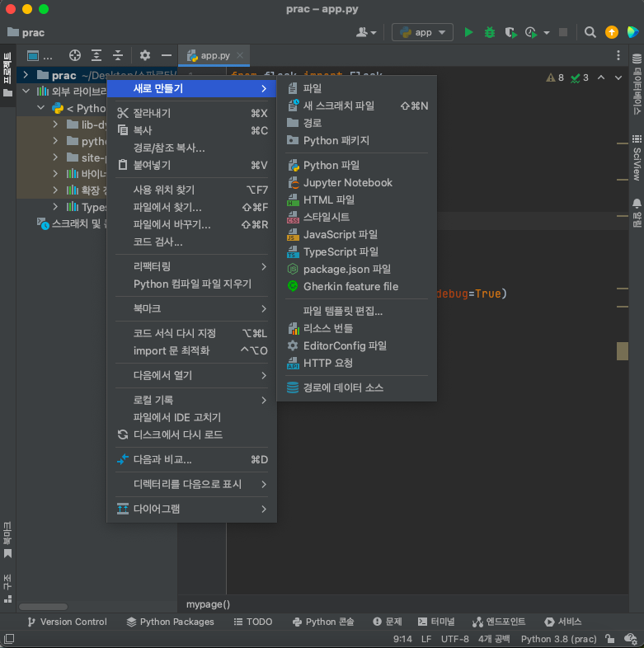Viewport: 644px width, 648px height.
Task: Collapse the Python interpreter node
Action: [x=41, y=108]
